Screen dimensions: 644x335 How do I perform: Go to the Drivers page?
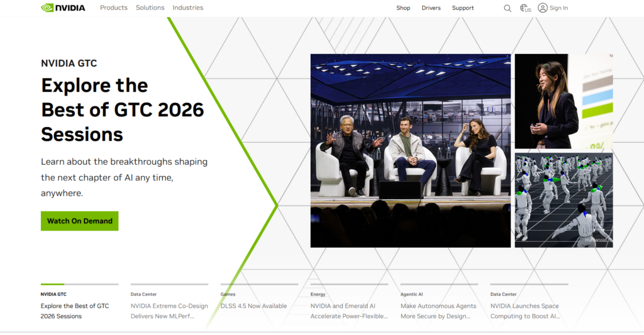click(431, 8)
